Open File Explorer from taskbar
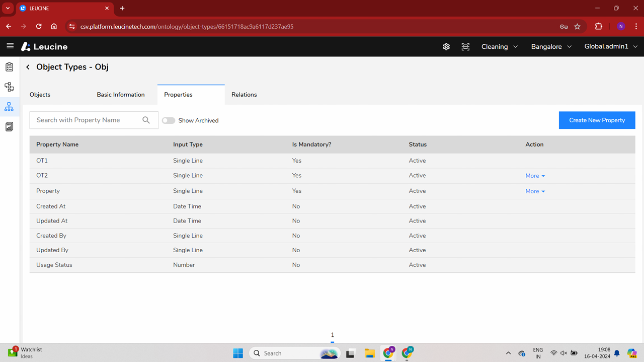Viewport: 644px width, 362px height. [370, 353]
